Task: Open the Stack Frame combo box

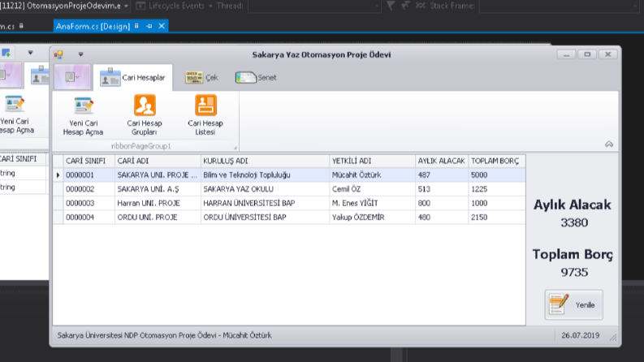Action: (559, 6)
